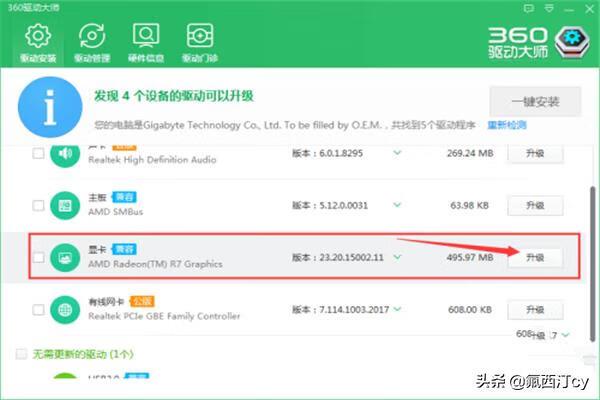Click the sound card speaker icon
Image resolution: width=600 pixels, height=400 pixels.
coord(65,154)
